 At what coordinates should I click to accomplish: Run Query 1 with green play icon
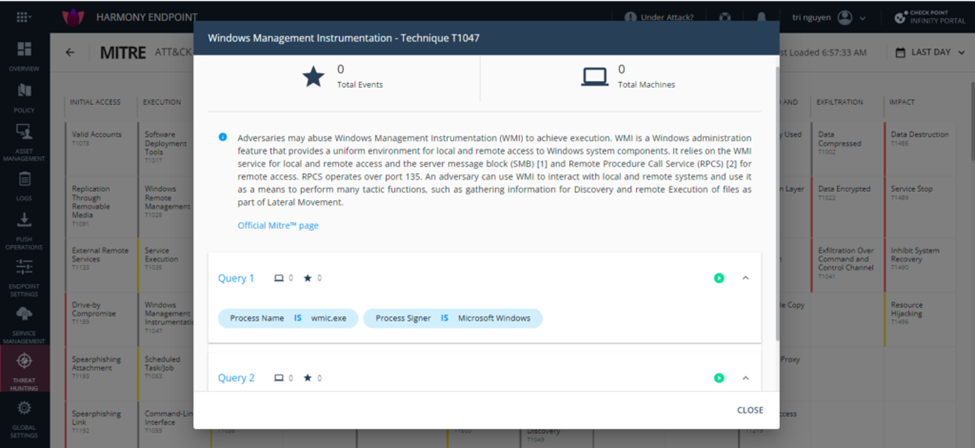[719, 278]
